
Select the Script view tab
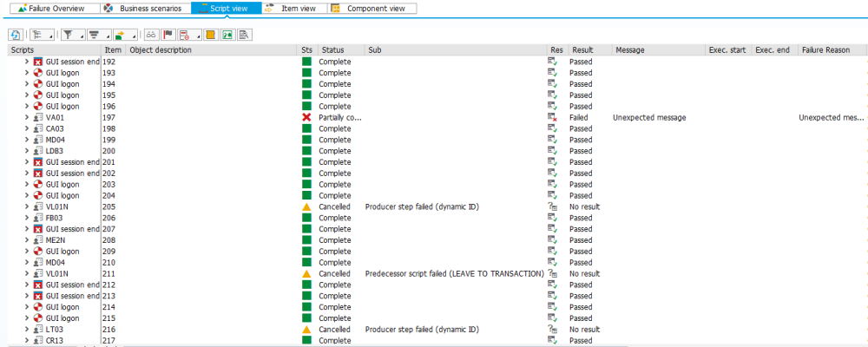click(x=227, y=9)
